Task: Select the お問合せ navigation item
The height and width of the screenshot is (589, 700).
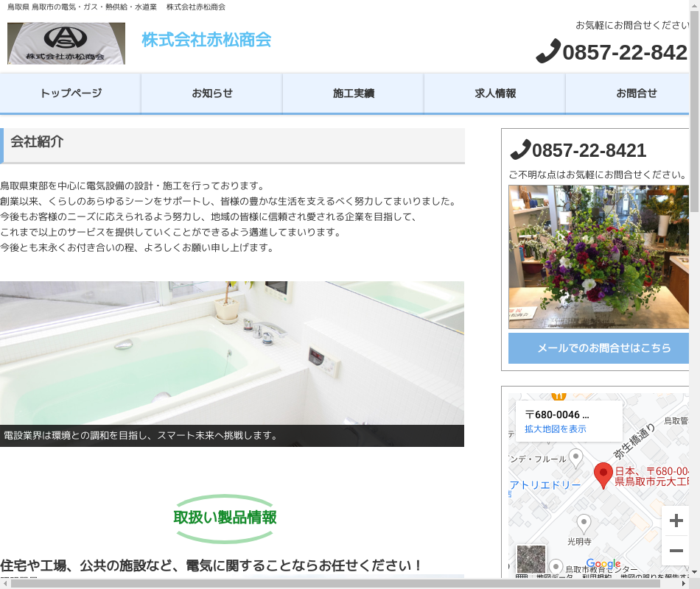Action: tap(636, 94)
